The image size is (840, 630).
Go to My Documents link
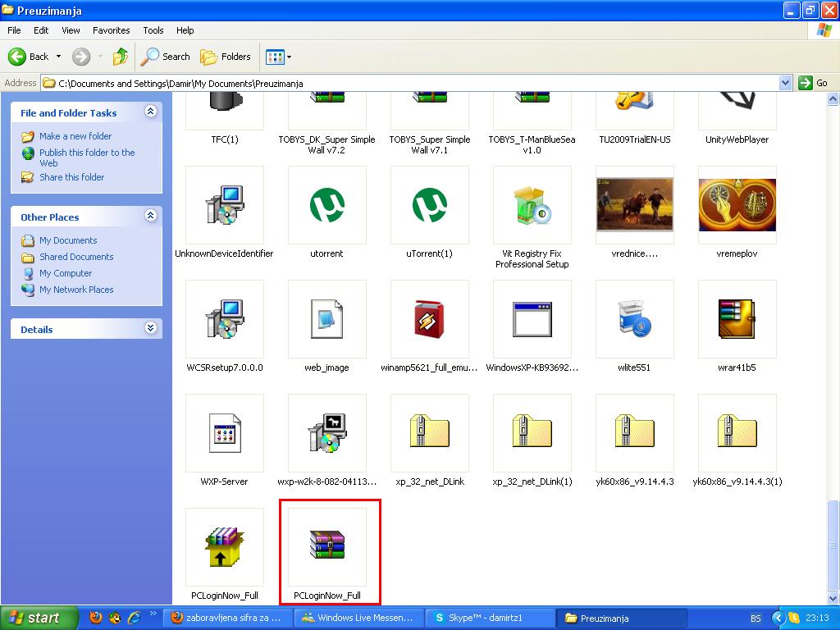[68, 240]
